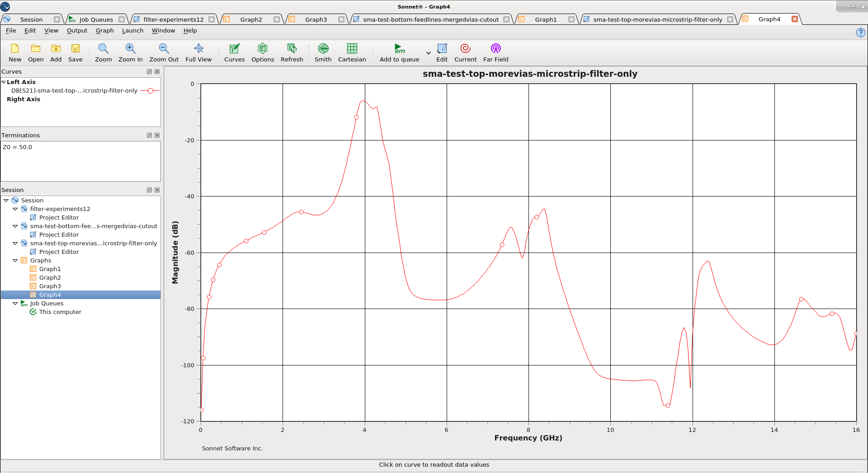This screenshot has width=868, height=473.
Task: Switch to sma-test-bottom-feedlines-mergedvias-cutout tab
Action: pyautogui.click(x=430, y=19)
